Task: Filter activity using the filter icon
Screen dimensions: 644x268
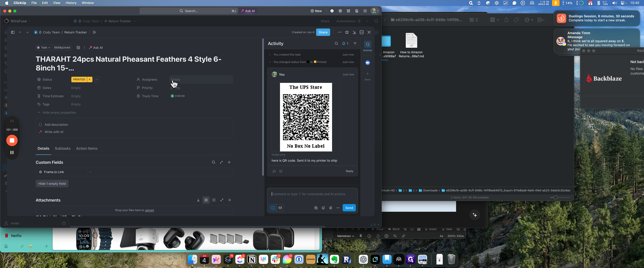Action: point(355,43)
